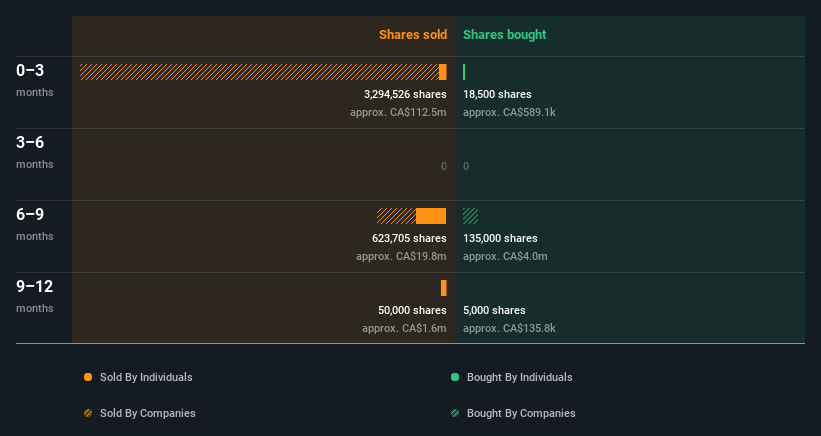Image resolution: width=821 pixels, height=436 pixels.
Task: Click the 0–3 months solid individual-sold bar
Action: [x=443, y=72]
